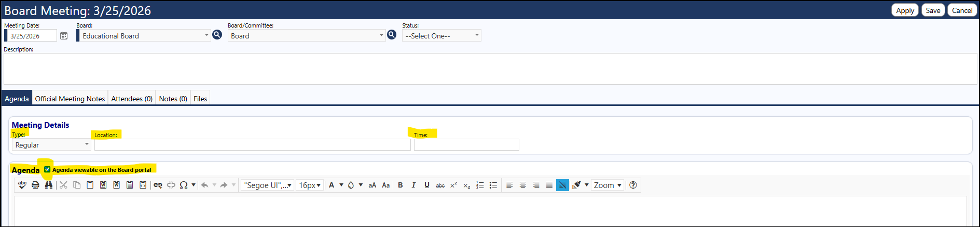This screenshot has height=227, width=980.
Task: Expand the symbol list arrow next to omega
Action: coord(194,185)
